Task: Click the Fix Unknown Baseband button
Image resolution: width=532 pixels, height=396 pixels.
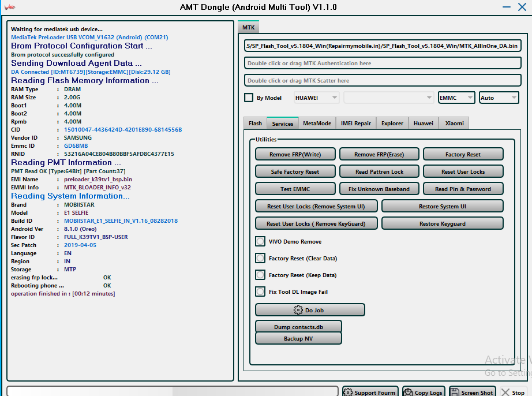Action: (x=379, y=189)
